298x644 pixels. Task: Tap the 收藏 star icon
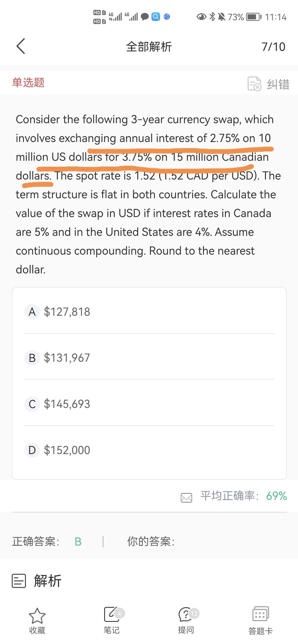click(37, 616)
